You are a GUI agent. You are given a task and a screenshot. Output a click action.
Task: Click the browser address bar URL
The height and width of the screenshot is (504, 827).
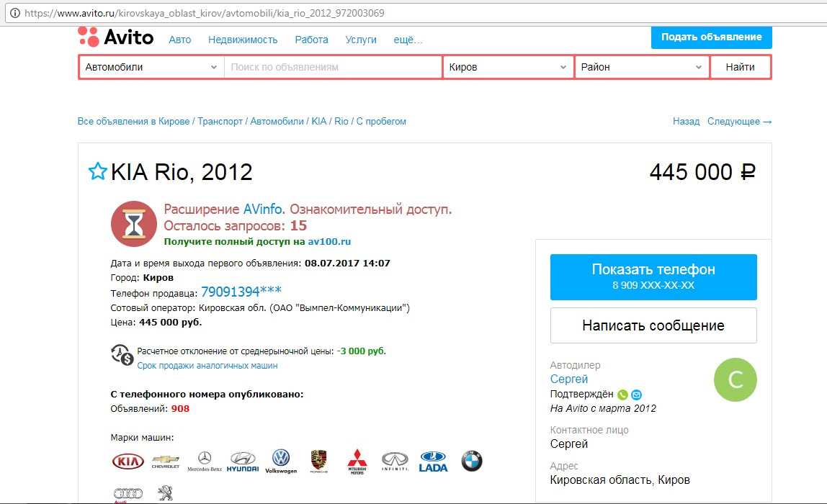205,13
